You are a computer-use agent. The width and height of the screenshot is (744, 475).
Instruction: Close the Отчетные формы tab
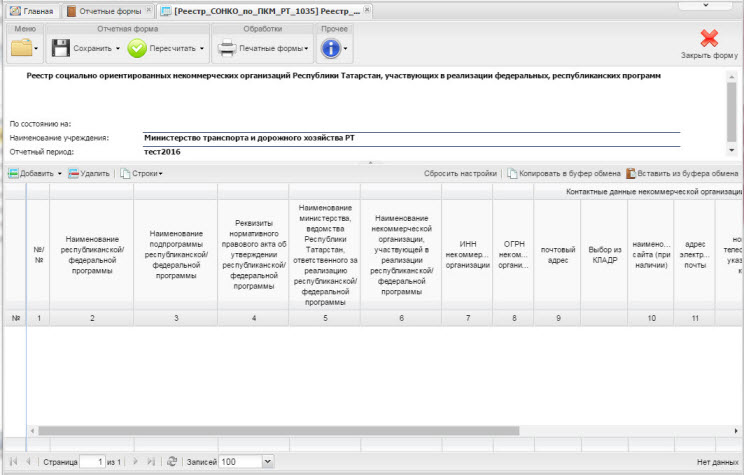pos(149,9)
